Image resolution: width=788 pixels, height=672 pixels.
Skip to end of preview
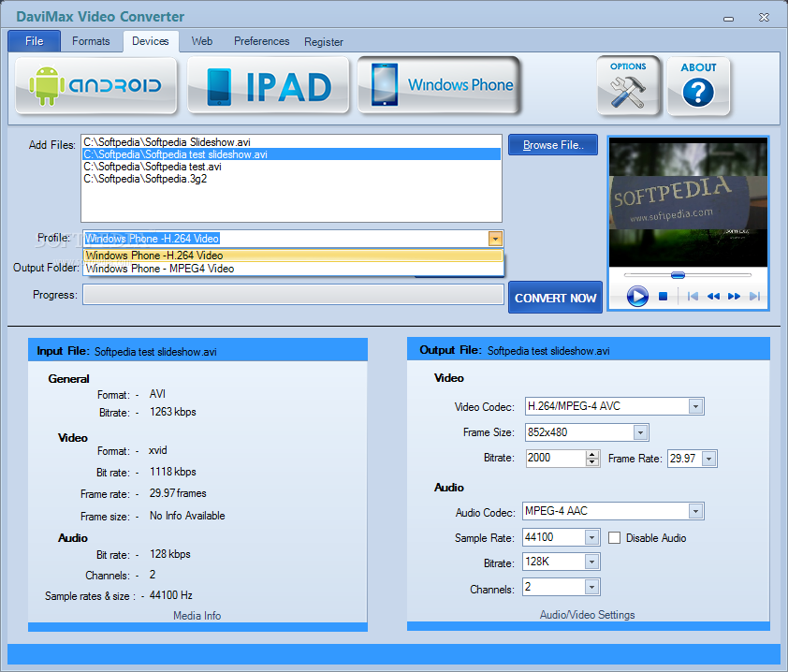click(754, 296)
